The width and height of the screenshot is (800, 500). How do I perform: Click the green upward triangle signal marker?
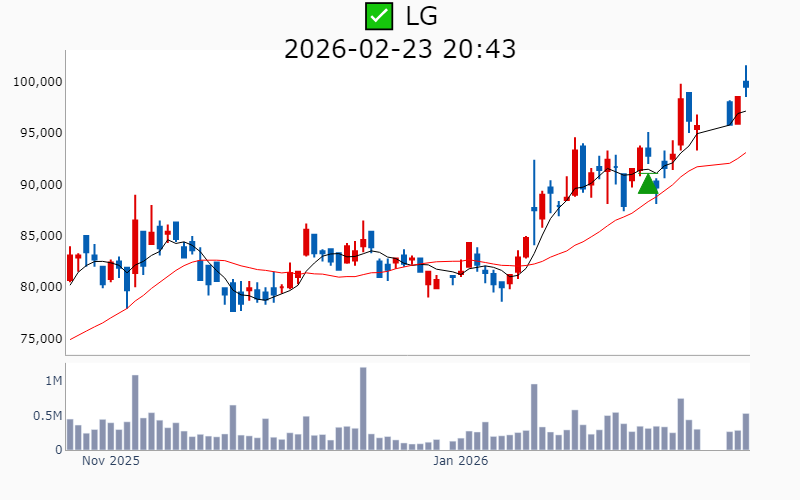coord(648,183)
